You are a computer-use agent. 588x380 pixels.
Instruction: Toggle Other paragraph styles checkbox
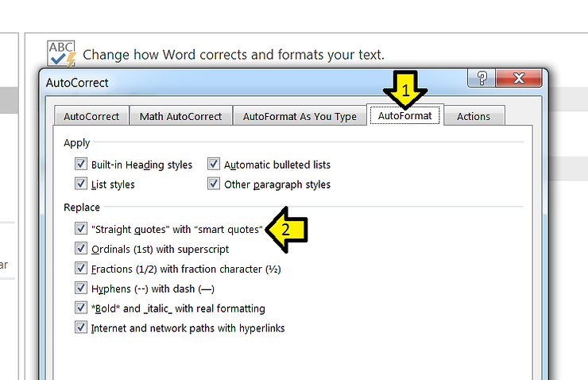tap(214, 184)
